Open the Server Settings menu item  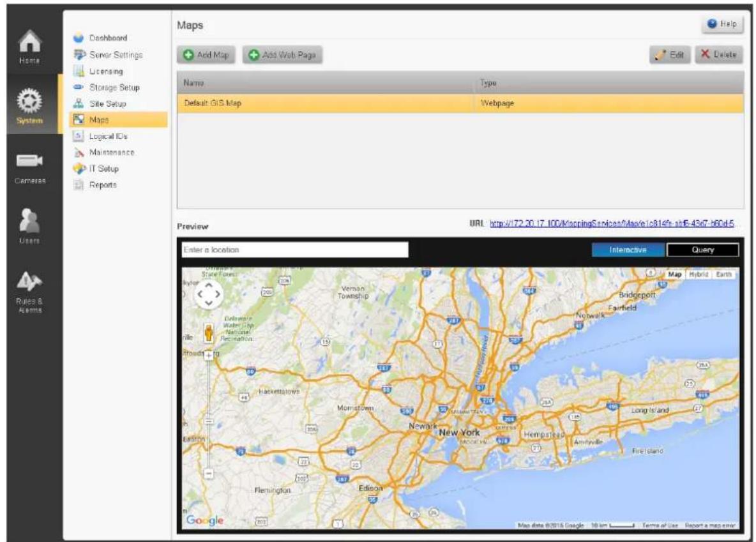(x=116, y=55)
